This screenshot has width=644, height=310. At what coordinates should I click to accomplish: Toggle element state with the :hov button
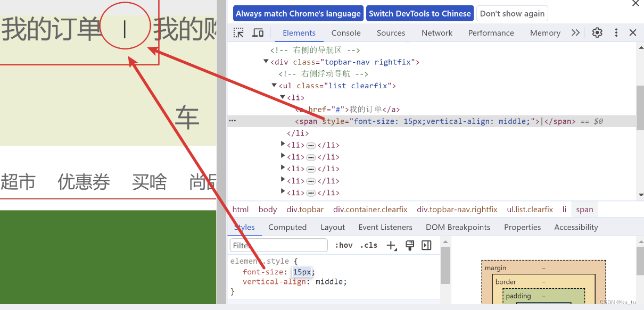pos(344,245)
